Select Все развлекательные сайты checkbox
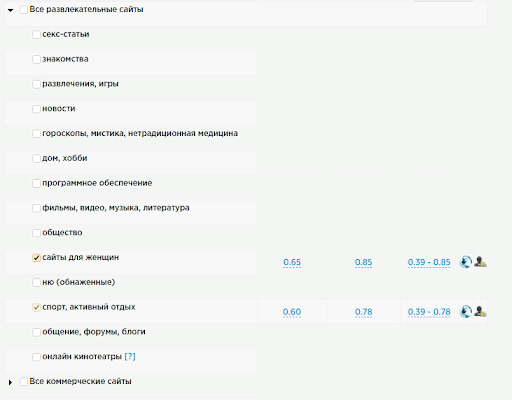 [x=24, y=10]
